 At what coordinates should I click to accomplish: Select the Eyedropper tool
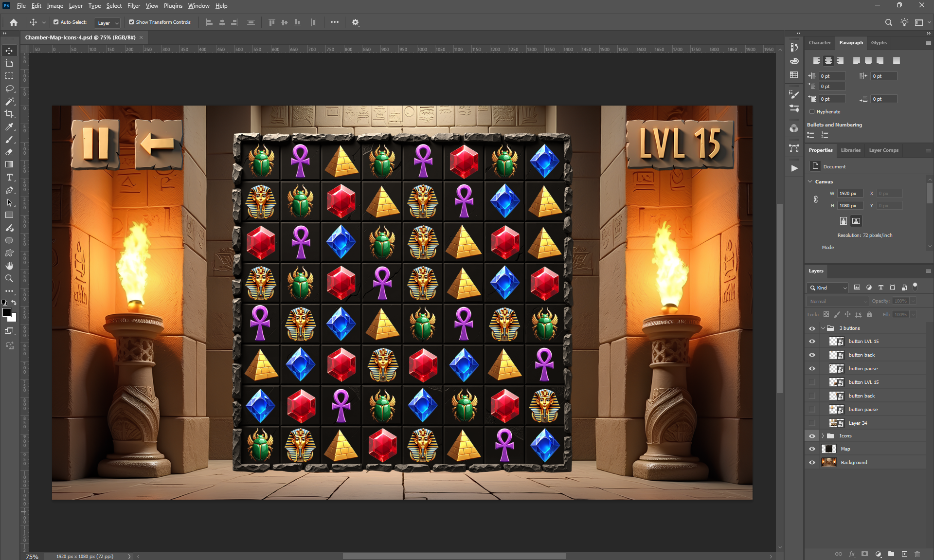(x=9, y=126)
